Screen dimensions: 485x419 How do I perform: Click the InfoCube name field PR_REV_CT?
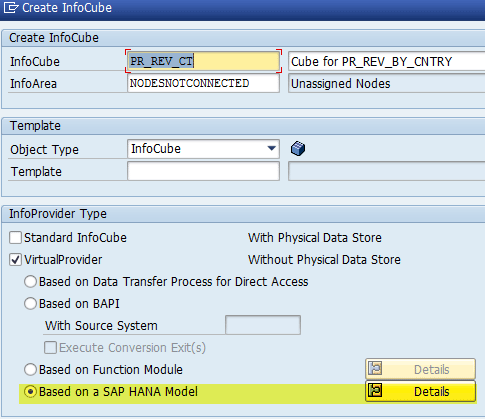203,61
